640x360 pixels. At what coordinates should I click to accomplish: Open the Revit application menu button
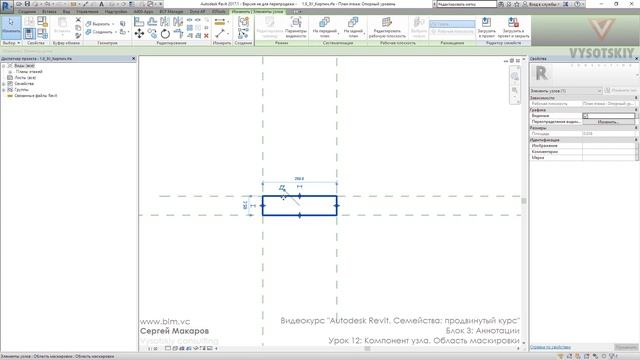click(6, 6)
